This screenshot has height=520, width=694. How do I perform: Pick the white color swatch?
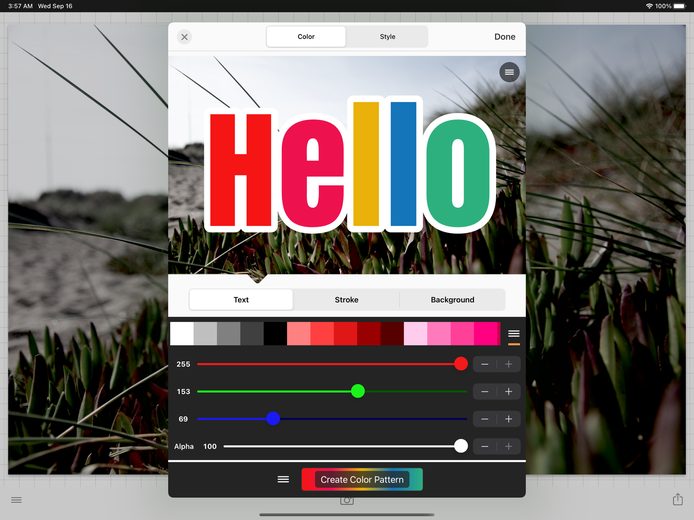pos(182,334)
